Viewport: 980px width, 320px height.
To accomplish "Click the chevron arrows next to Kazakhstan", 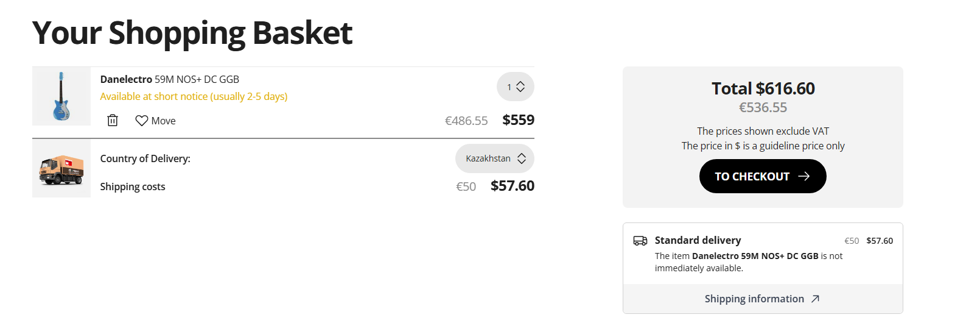I will click(522, 158).
